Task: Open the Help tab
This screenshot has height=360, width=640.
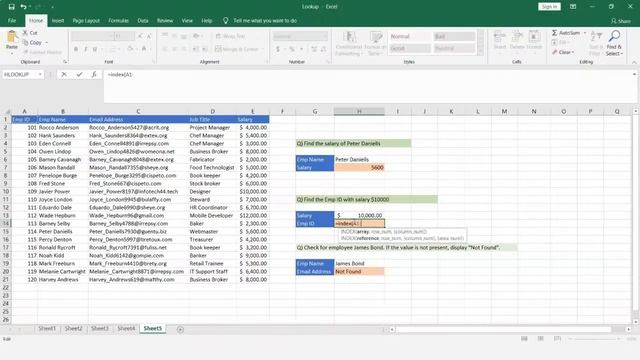Action: pos(207,20)
